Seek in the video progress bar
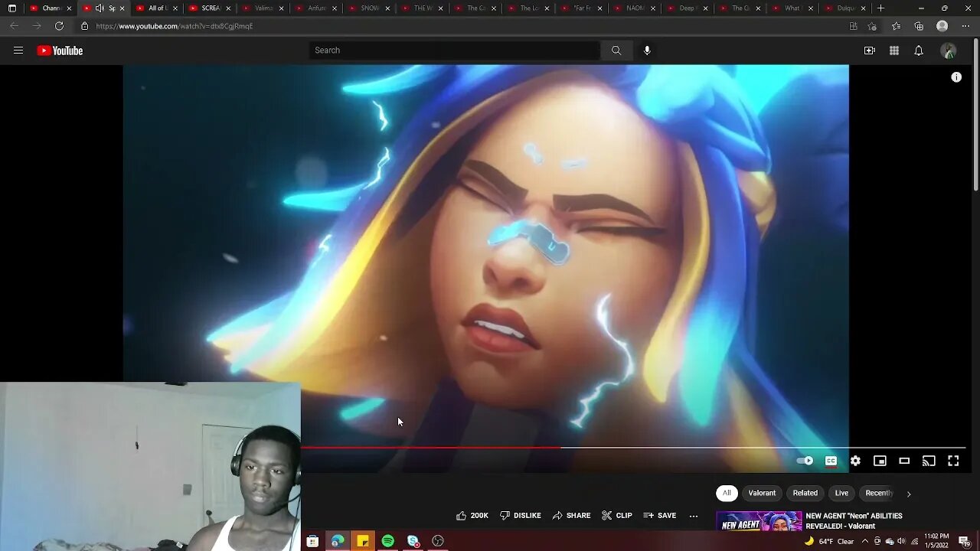 633,448
